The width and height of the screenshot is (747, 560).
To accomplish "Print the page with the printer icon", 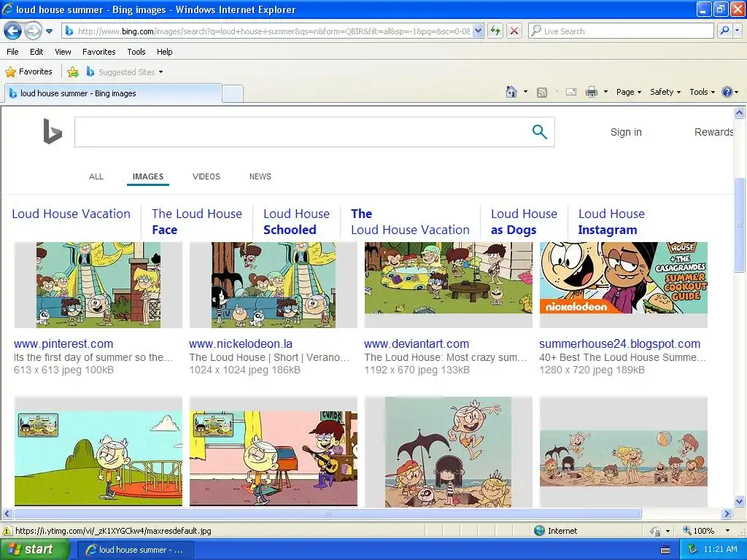I will tap(591, 92).
